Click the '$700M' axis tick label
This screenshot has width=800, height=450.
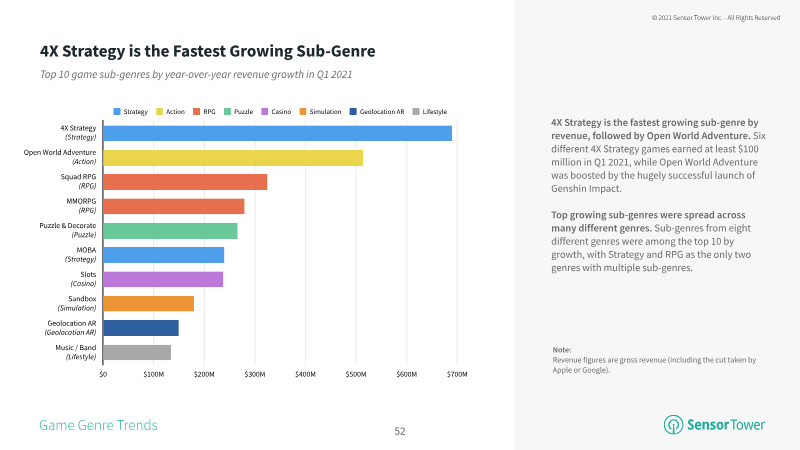coord(457,374)
